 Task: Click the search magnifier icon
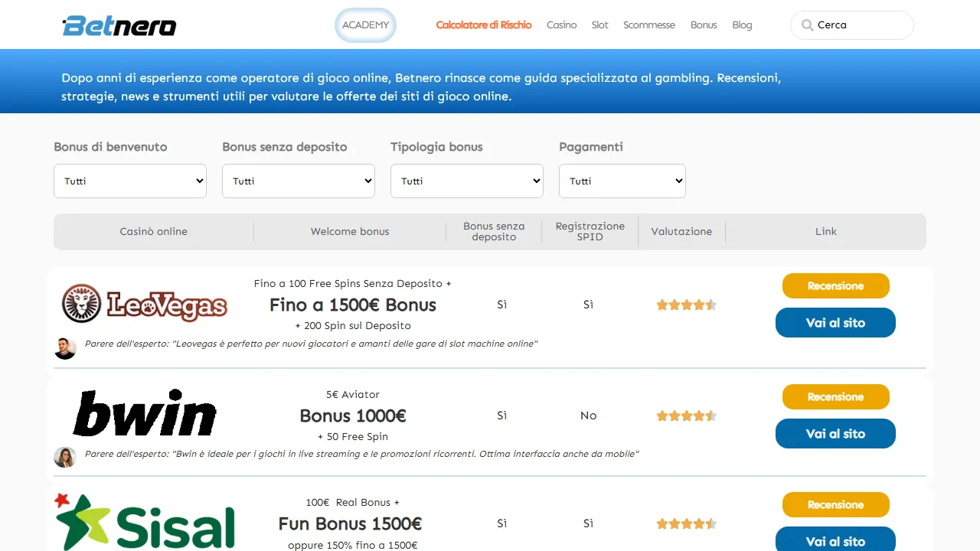[x=807, y=25]
